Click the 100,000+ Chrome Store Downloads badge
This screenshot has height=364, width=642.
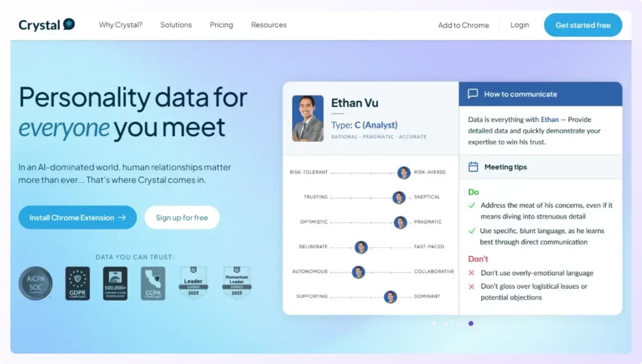tap(115, 283)
